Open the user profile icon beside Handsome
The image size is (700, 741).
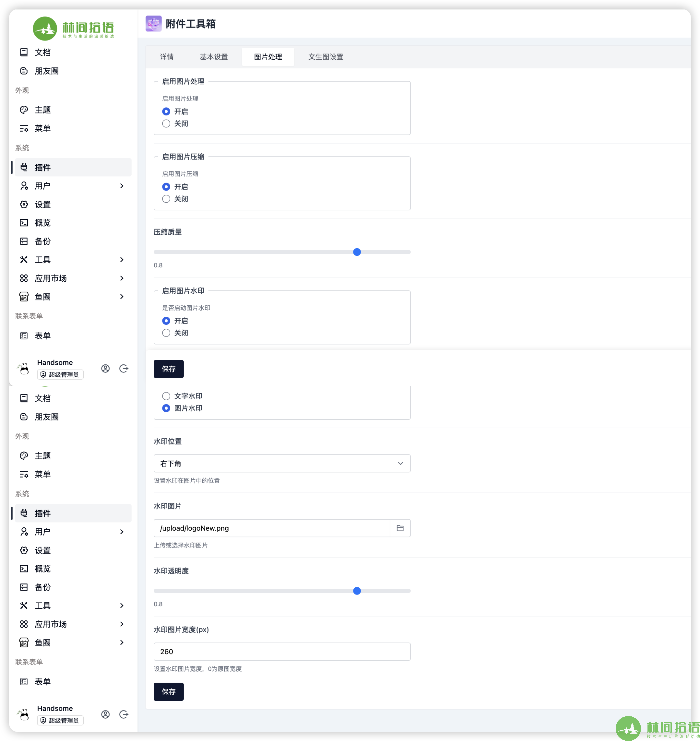[106, 369]
